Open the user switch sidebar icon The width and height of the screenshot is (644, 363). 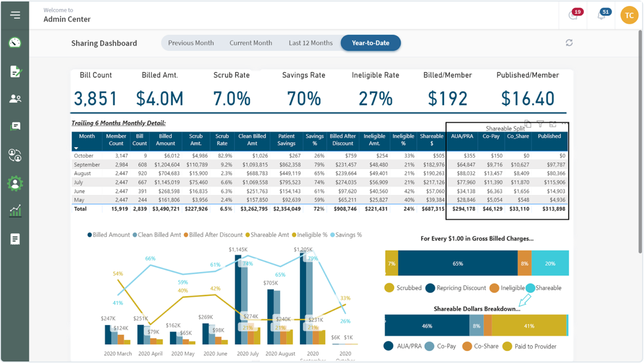click(15, 155)
